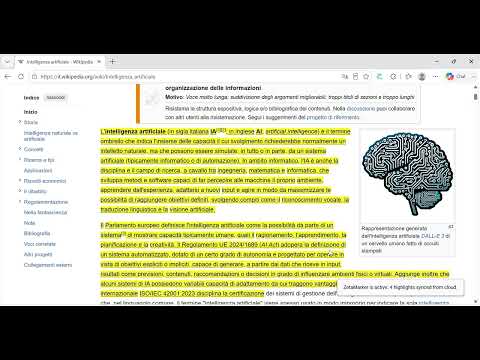Expand the 'Risvolti economici' section arrow

[x=20, y=181]
